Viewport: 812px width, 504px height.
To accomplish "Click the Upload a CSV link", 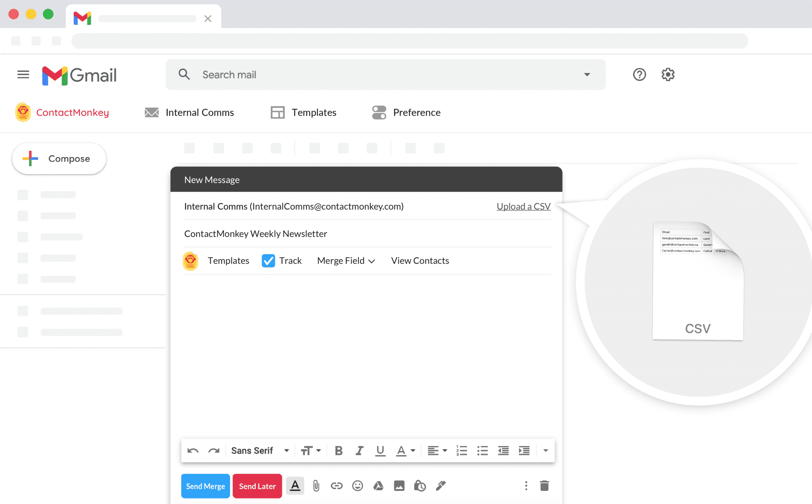I will point(523,206).
